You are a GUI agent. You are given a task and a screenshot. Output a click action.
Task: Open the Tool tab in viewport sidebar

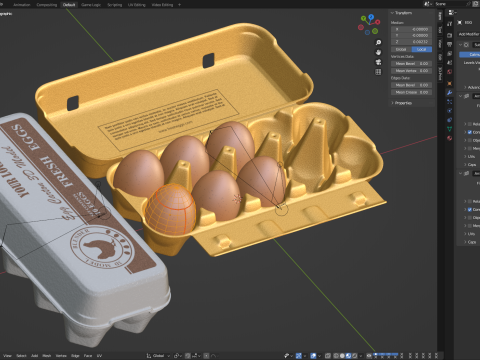[440, 29]
